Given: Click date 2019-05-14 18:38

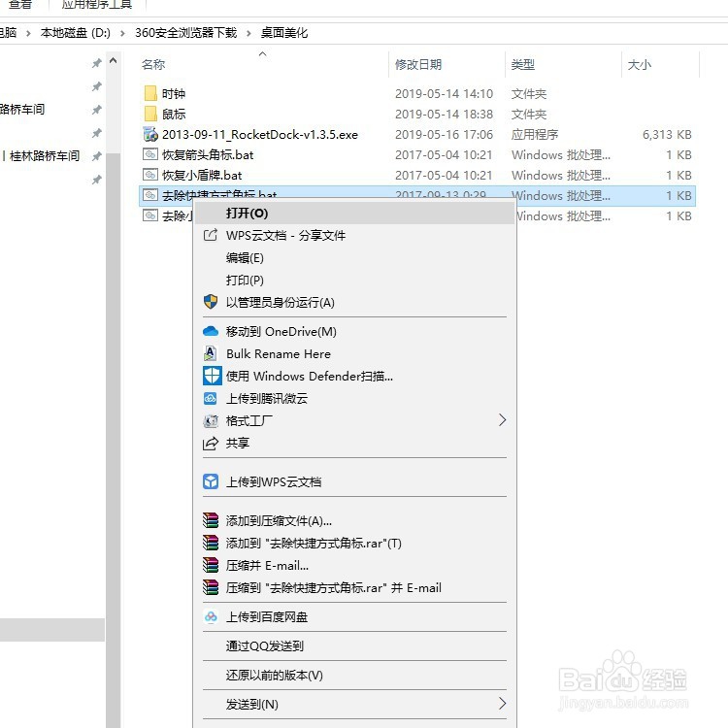Looking at the screenshot, I should (444, 115).
